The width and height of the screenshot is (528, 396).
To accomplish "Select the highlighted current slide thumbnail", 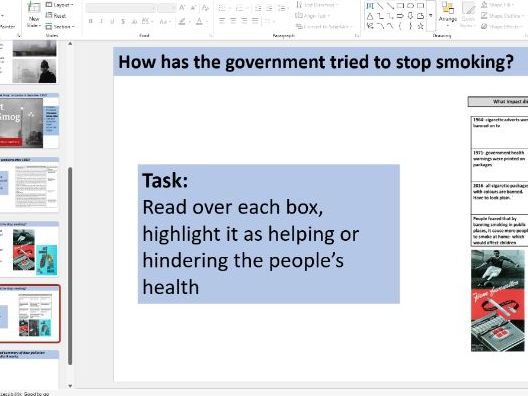I will (30, 314).
